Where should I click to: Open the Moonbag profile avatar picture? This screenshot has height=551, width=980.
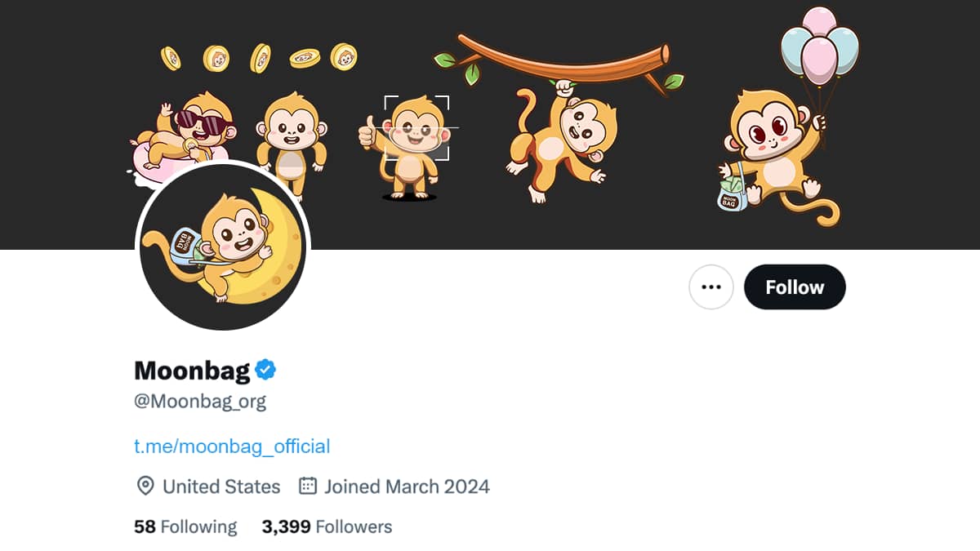point(222,247)
